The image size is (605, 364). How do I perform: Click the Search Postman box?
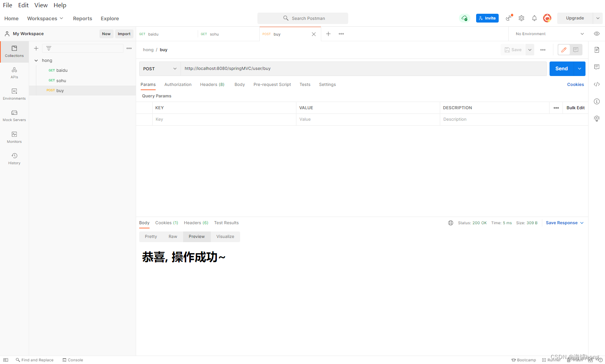tap(302, 18)
